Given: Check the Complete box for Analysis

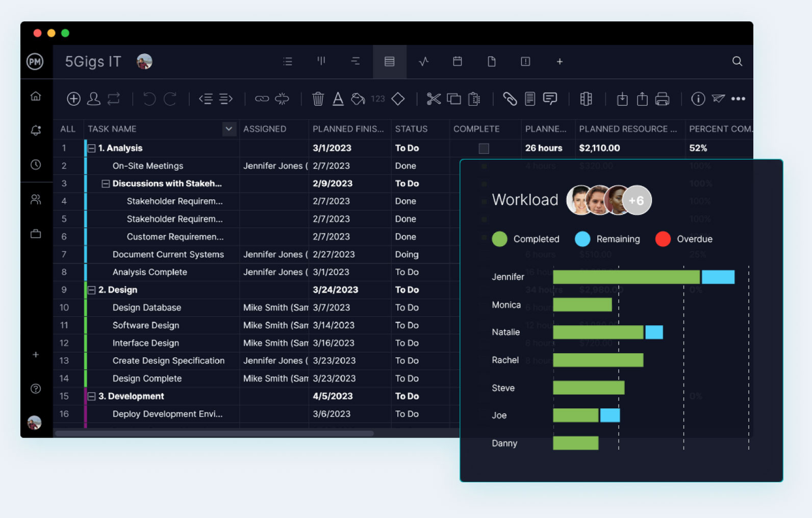Looking at the screenshot, I should 484,148.
